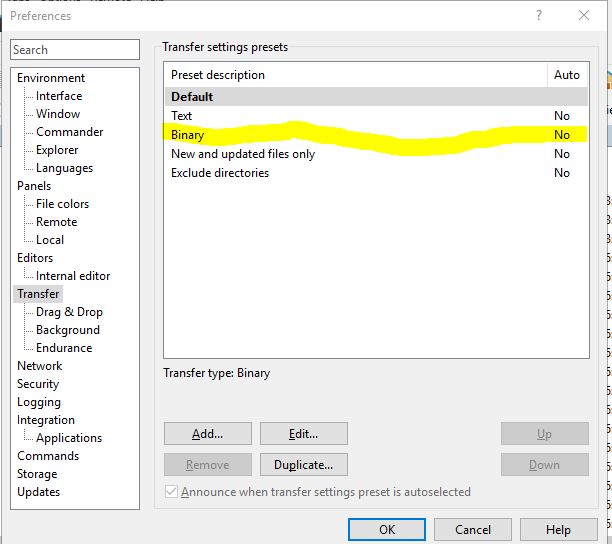The width and height of the screenshot is (612, 544).
Task: Click the Search input field
Action: 75,50
